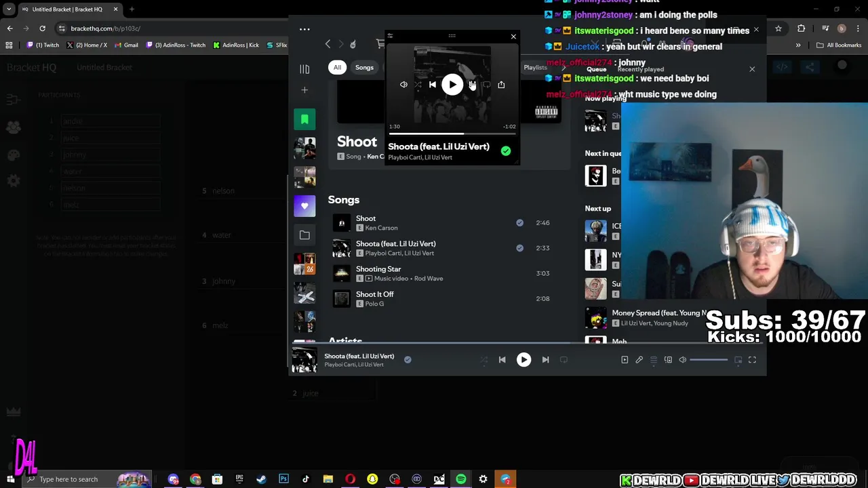This screenshot has height=488, width=868.
Task: Open the folder in Spotify sidebar
Action: point(304,235)
